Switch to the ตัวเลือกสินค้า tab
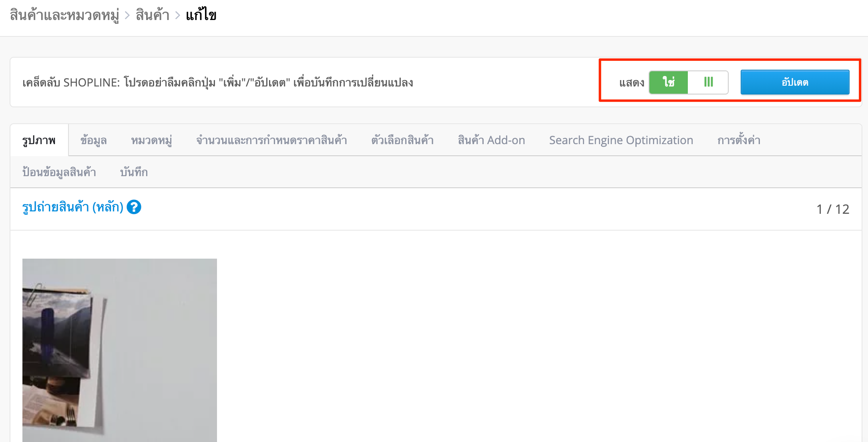 click(x=402, y=140)
